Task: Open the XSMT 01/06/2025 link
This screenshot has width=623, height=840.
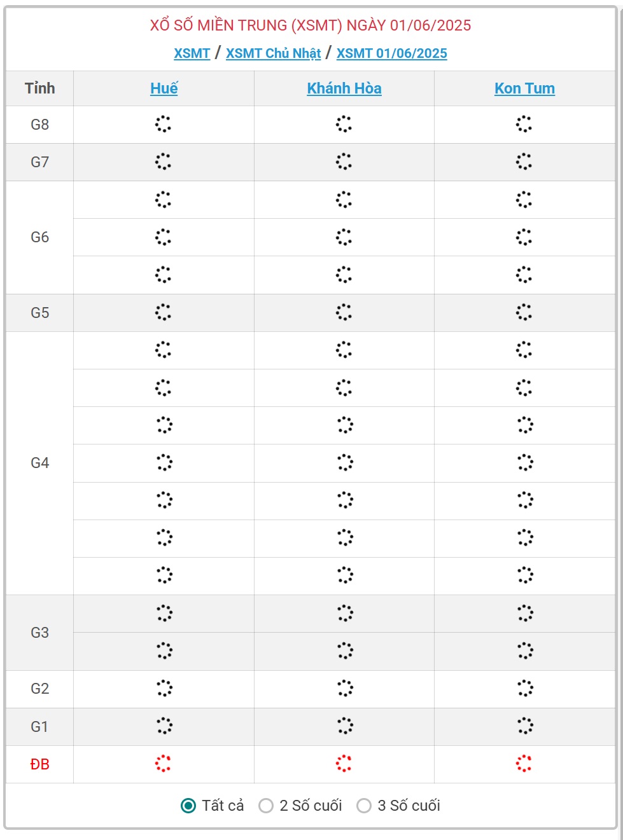Action: (392, 53)
